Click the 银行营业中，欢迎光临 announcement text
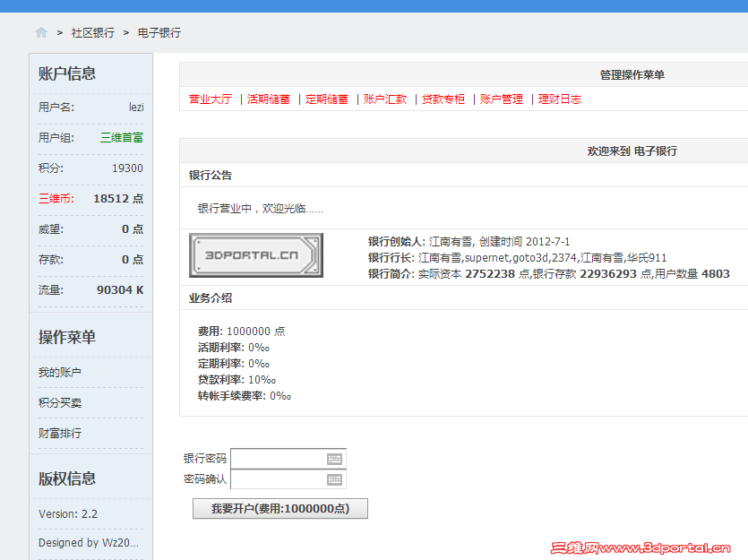Viewport: 748px width, 560px height. [261, 209]
